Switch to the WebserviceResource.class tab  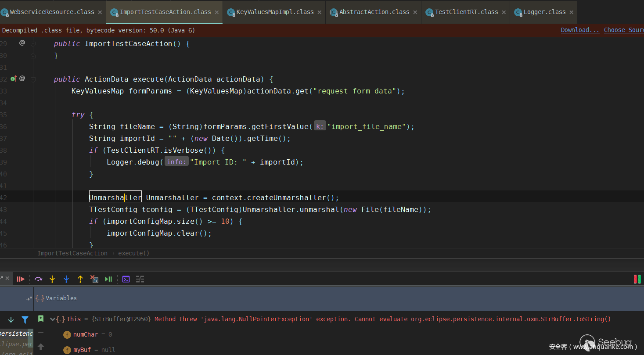click(x=52, y=12)
